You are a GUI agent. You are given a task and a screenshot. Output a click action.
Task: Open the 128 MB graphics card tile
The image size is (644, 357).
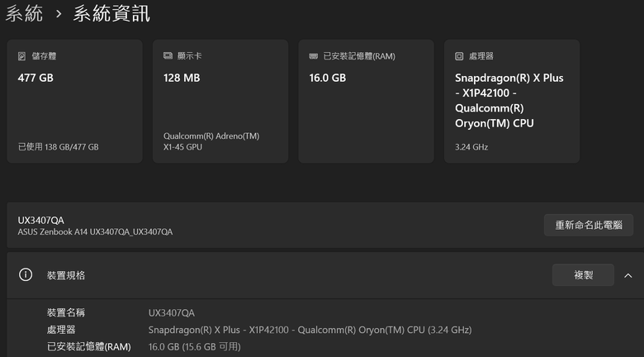220,101
